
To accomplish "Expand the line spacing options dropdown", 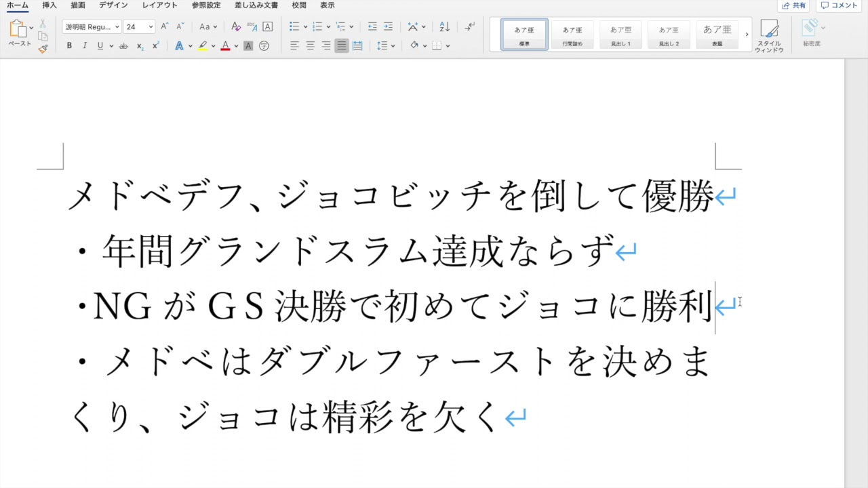I will (x=393, y=46).
